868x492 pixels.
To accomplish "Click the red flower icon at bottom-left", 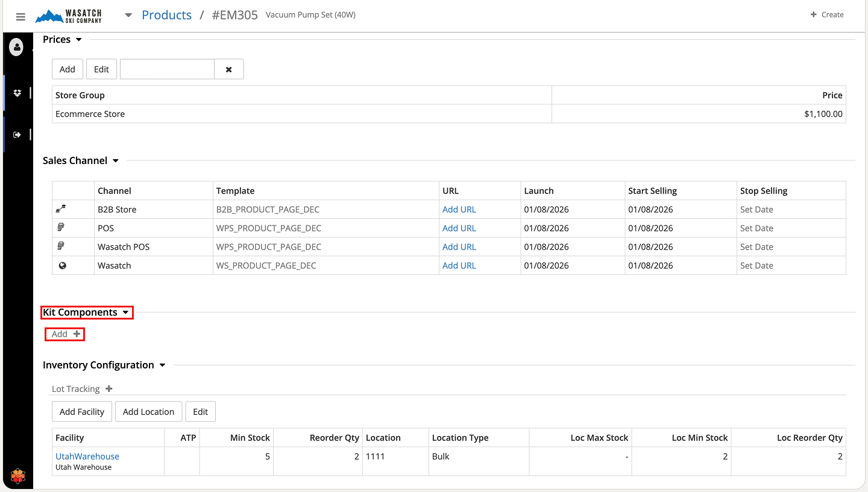I will click(18, 476).
